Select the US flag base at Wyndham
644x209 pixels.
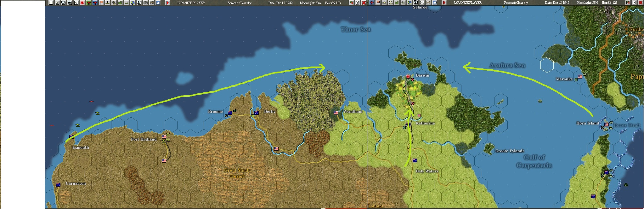coord(336,113)
